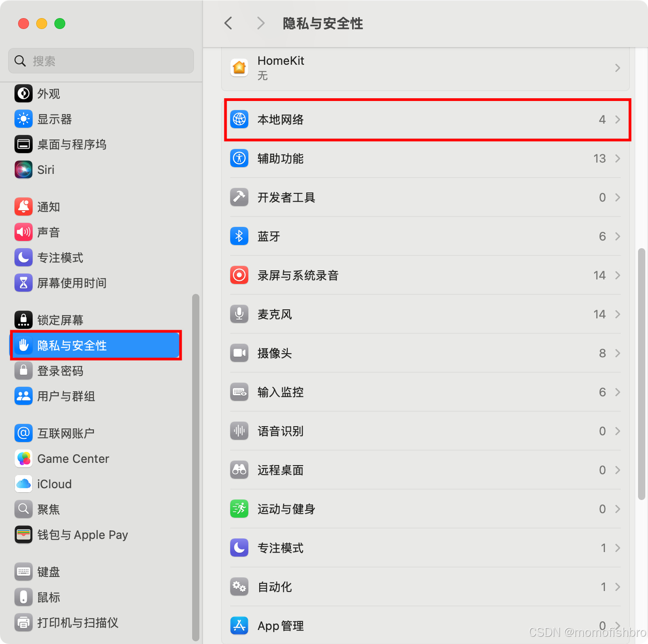Expand 辅助功能 row chevron
Image resolution: width=648 pixels, height=644 pixels.
[618, 159]
